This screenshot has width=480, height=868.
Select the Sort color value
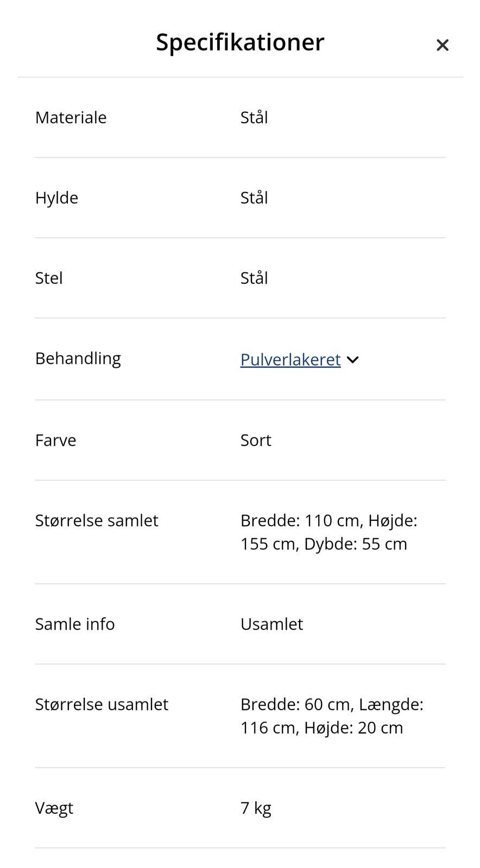point(255,440)
